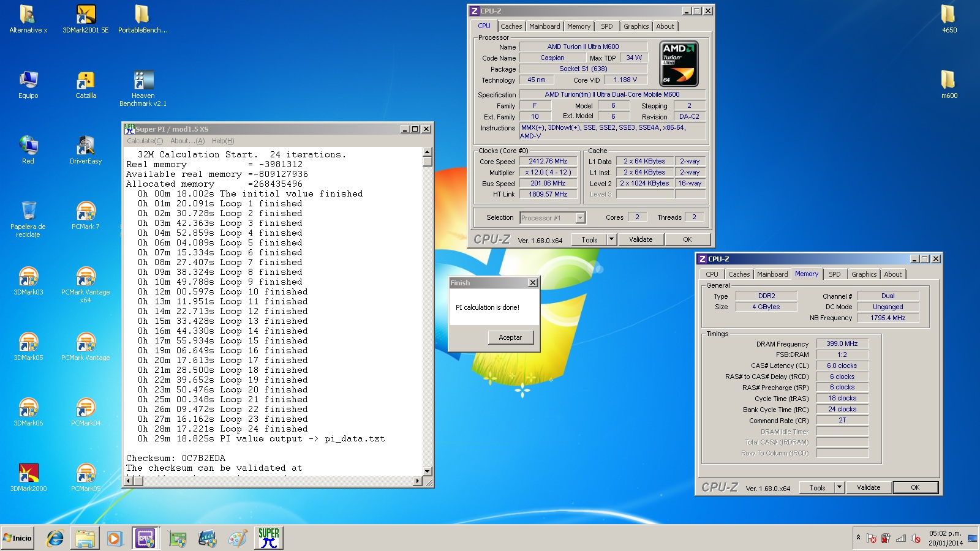Click the Core Speed 2412.76 MHz value
The height and width of the screenshot is (551, 980).
548,162
